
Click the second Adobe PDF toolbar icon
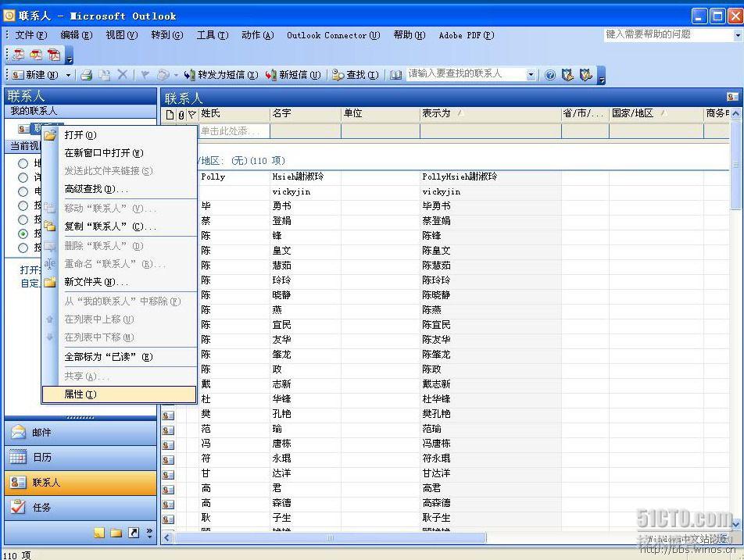(x=36, y=55)
